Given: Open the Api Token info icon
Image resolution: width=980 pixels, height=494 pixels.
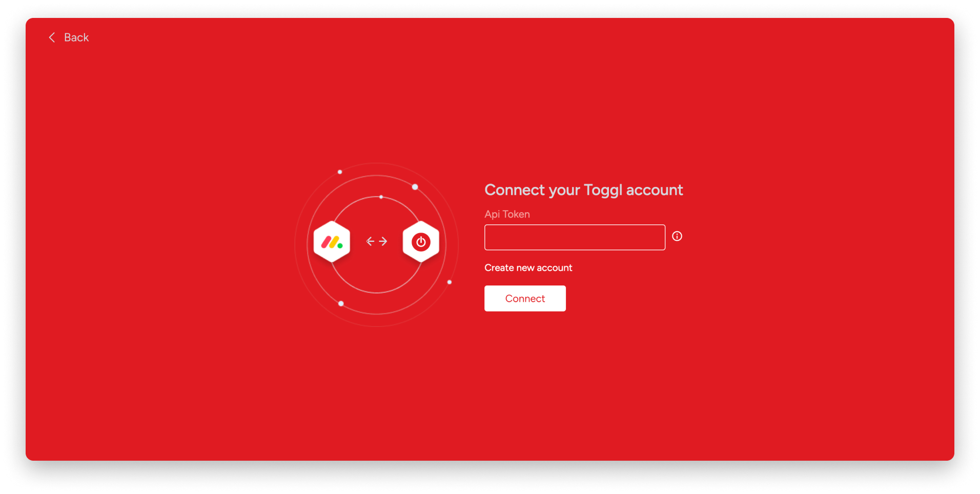Looking at the screenshot, I should [x=677, y=236].
